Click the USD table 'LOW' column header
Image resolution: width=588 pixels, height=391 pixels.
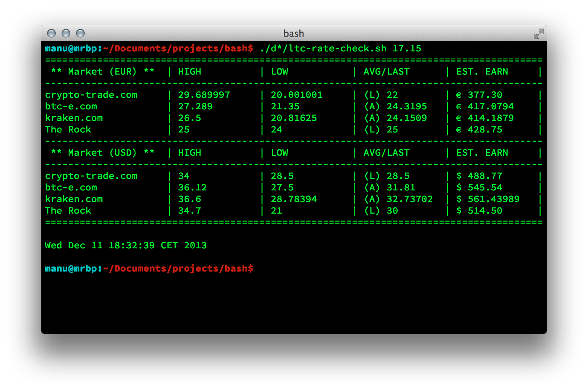click(280, 153)
